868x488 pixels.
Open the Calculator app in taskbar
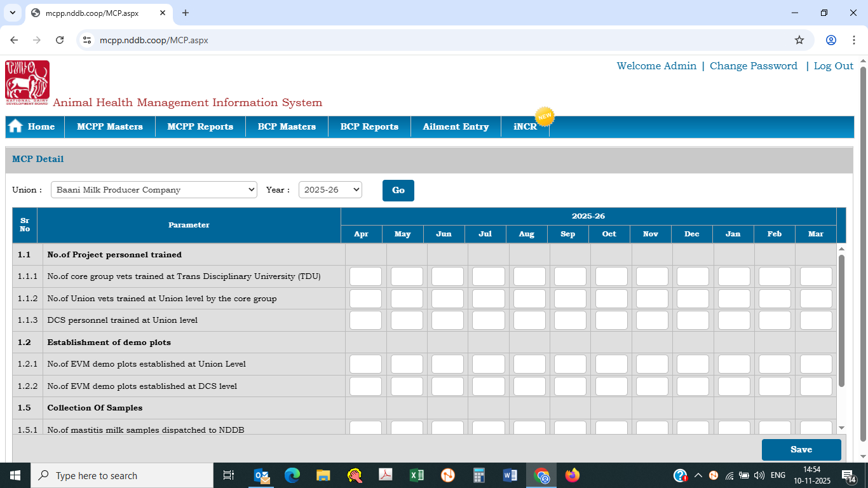tap(479, 475)
